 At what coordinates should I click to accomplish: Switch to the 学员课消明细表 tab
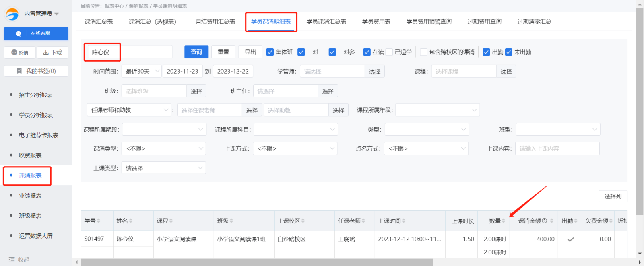(x=271, y=21)
